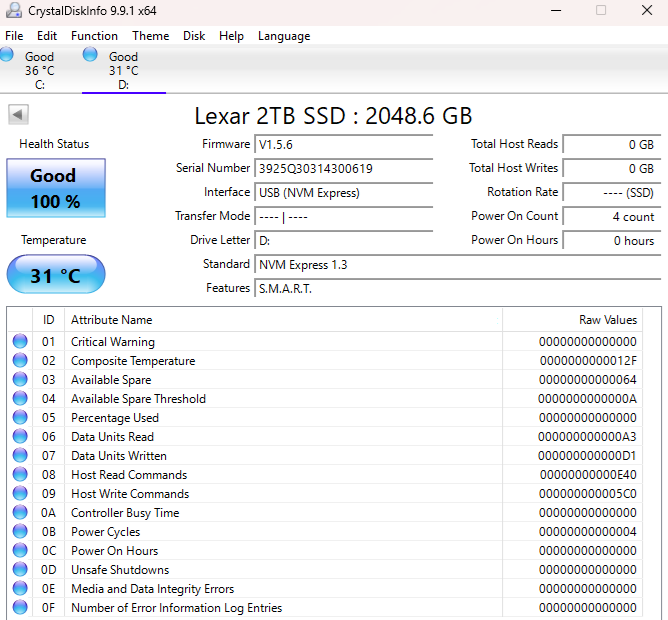Open the Disk menu
The width and height of the screenshot is (668, 620).
[194, 36]
